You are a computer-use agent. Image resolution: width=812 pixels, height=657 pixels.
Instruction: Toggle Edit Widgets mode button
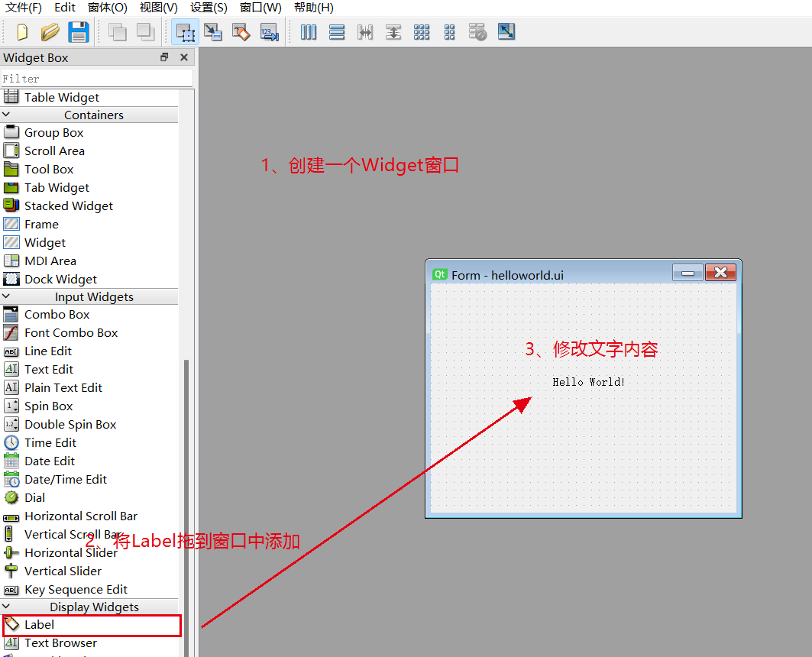(x=185, y=32)
